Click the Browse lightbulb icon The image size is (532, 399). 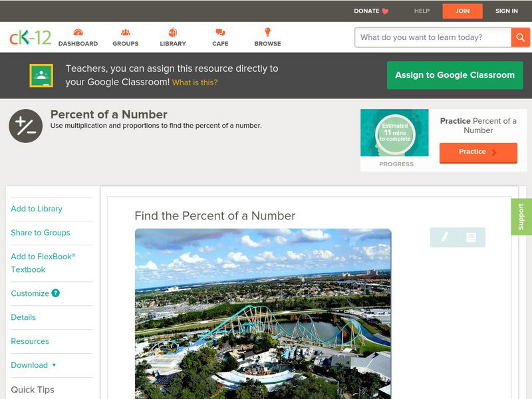(267, 33)
